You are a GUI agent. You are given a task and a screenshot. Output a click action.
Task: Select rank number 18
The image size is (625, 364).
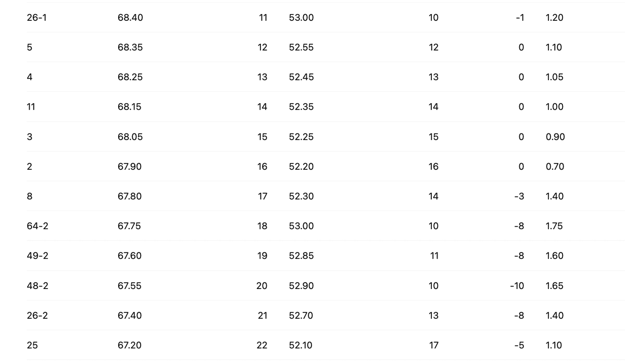coord(262,226)
